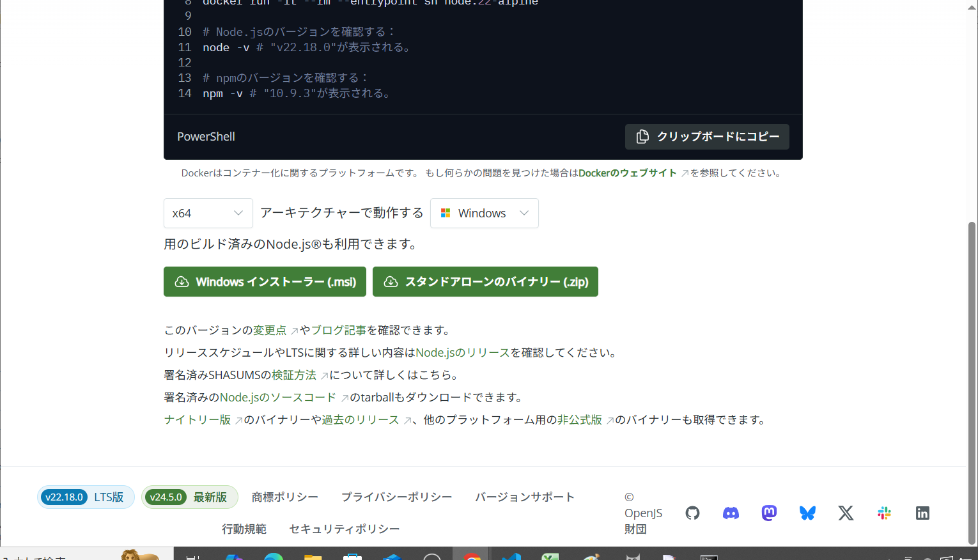Open the Slack icon in footer
978x560 pixels.
(884, 513)
